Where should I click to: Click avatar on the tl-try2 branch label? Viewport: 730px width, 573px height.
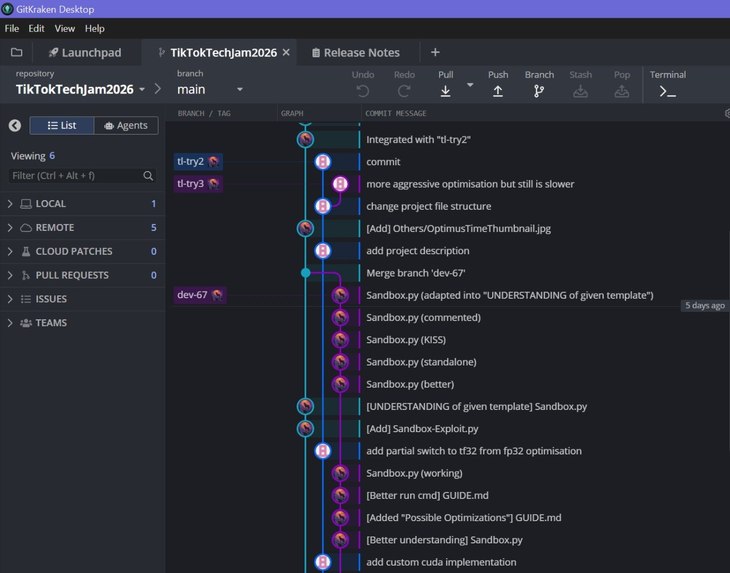214,162
